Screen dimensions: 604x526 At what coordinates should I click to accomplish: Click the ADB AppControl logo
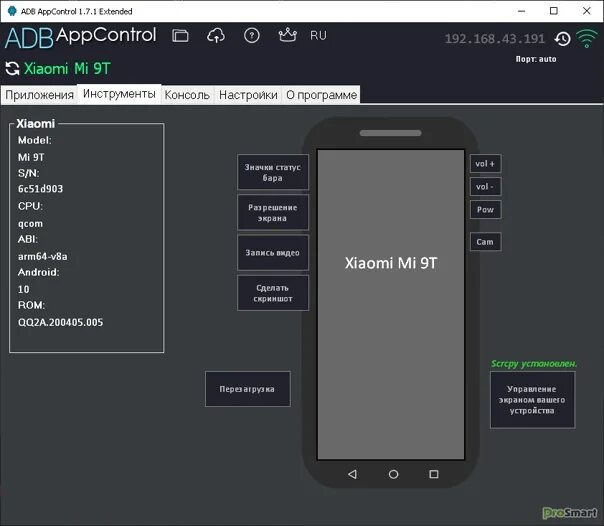click(81, 37)
